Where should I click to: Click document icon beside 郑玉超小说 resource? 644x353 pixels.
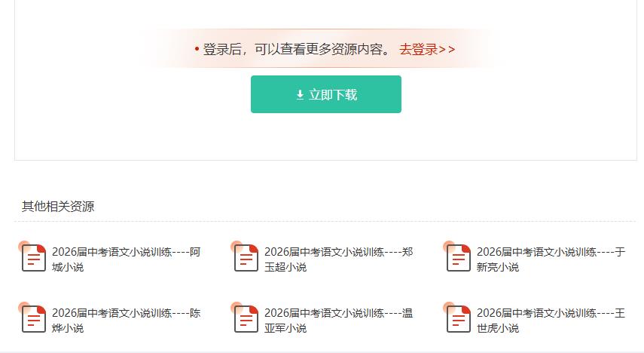[x=246, y=258]
